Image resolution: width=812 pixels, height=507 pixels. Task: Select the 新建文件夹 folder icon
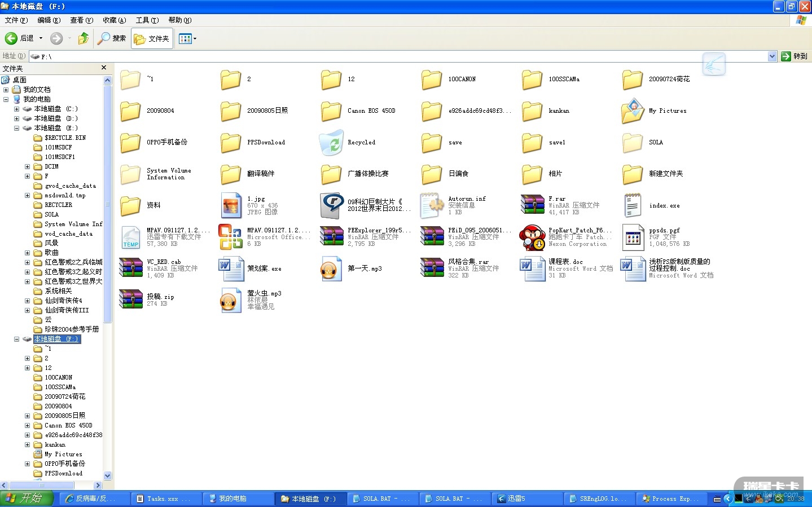pos(633,174)
